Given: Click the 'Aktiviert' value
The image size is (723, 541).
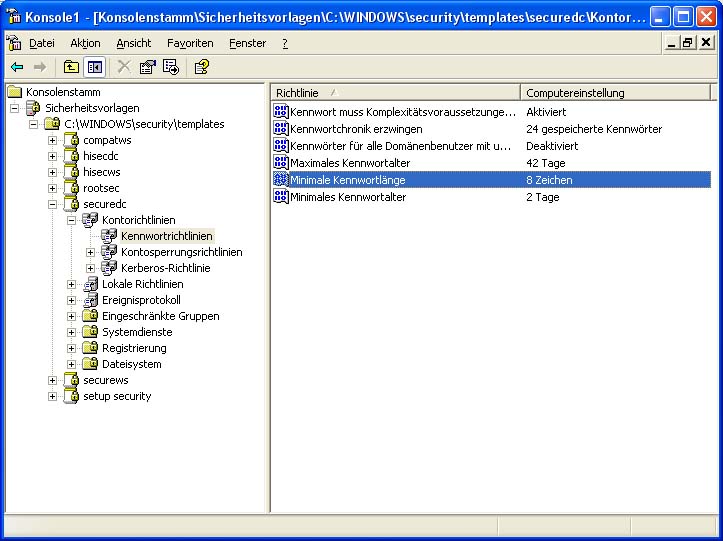Looking at the screenshot, I should coord(546,112).
